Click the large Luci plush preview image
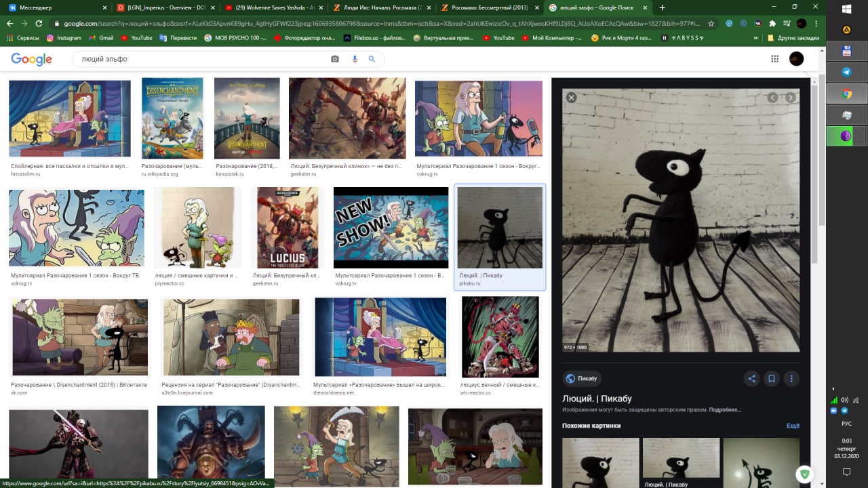 pyautogui.click(x=681, y=220)
